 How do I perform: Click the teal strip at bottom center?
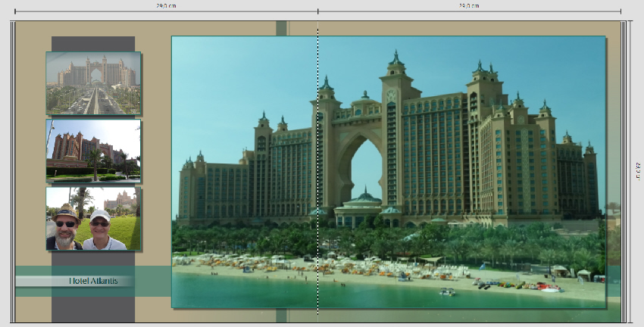(281, 315)
